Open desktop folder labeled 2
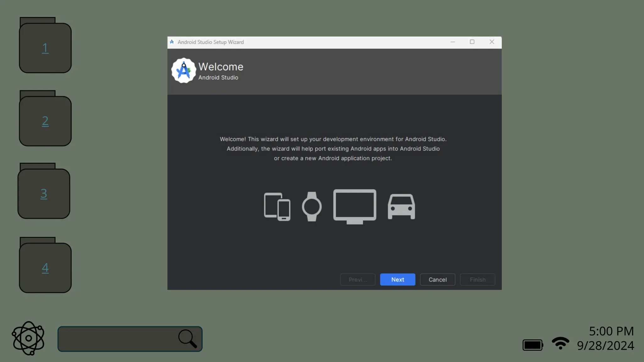 (45, 120)
